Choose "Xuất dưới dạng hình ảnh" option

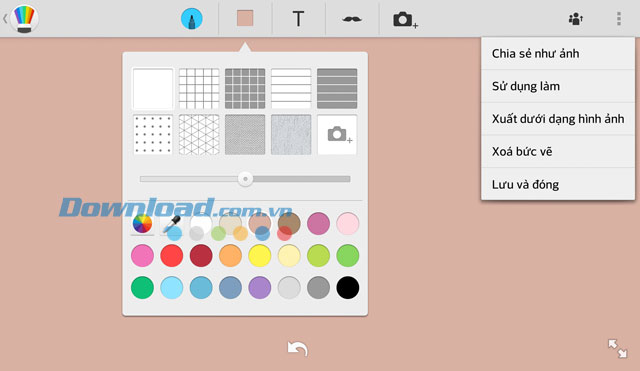coord(558,119)
